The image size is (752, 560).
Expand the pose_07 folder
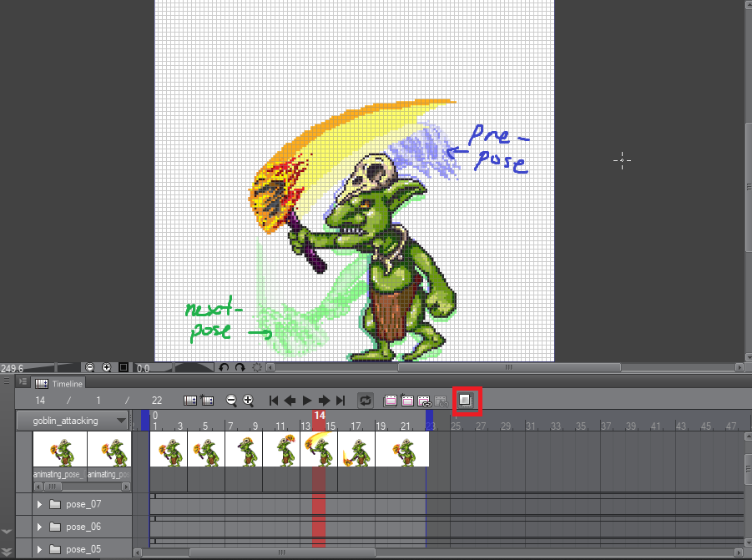click(x=39, y=504)
